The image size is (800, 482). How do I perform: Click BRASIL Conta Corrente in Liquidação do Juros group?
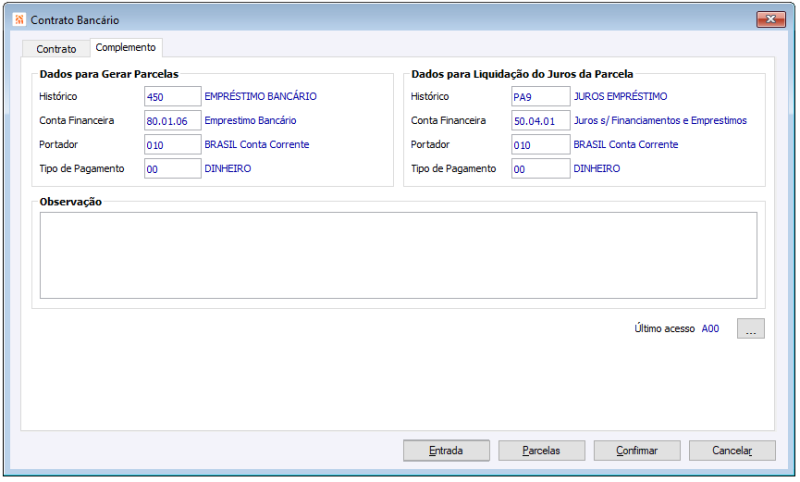[626, 145]
